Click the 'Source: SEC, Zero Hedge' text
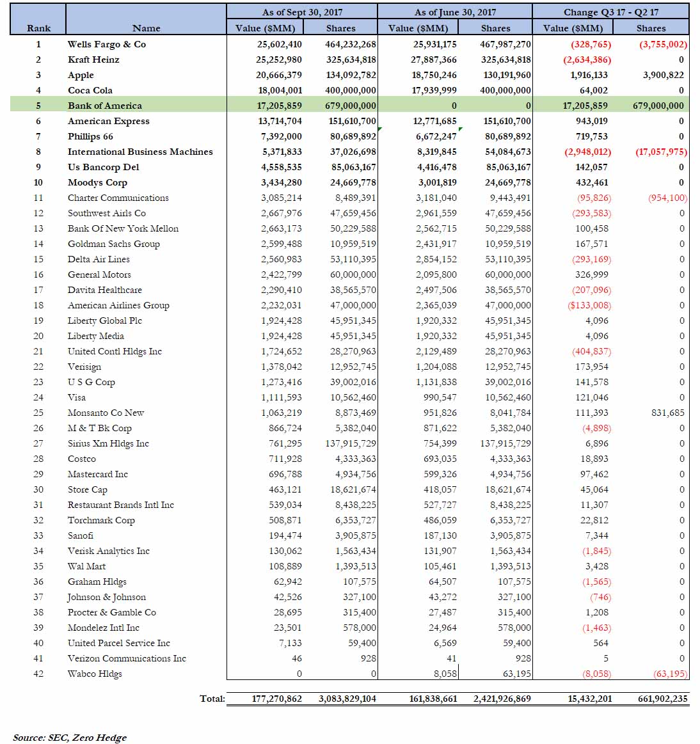Image resolution: width=700 pixels, height=744 pixels. [70, 738]
